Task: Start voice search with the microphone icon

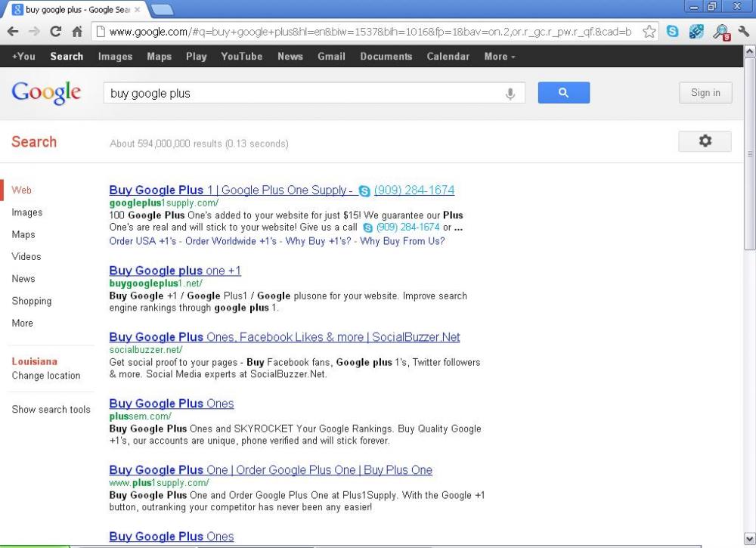Action: (510, 93)
